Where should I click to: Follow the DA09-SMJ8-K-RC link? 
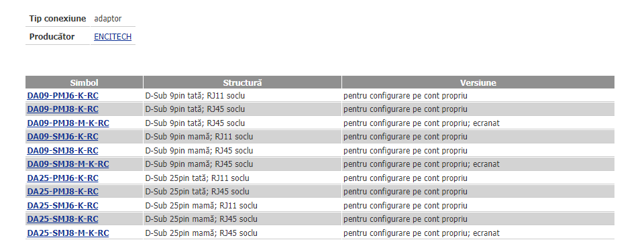[x=63, y=151]
